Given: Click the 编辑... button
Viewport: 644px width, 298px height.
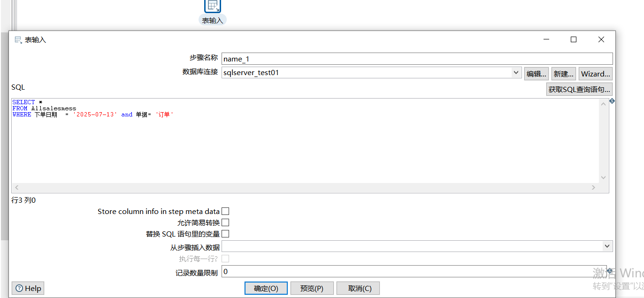Looking at the screenshot, I should coord(537,74).
